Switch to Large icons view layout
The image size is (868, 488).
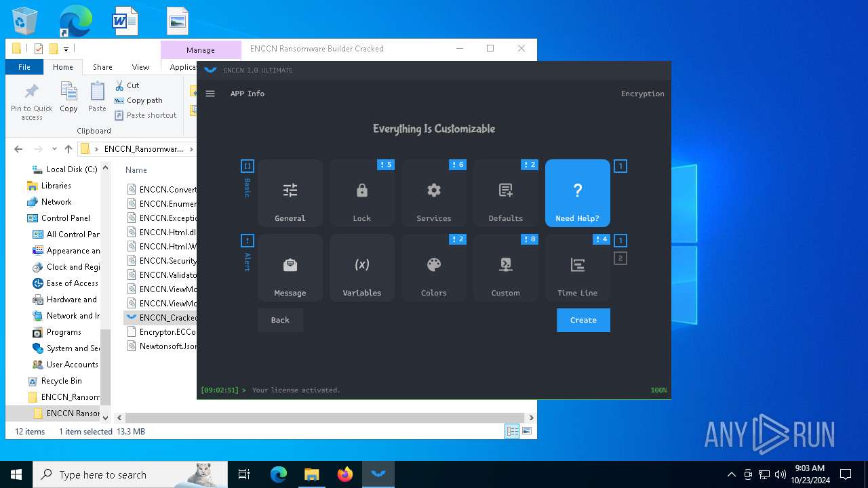point(526,432)
